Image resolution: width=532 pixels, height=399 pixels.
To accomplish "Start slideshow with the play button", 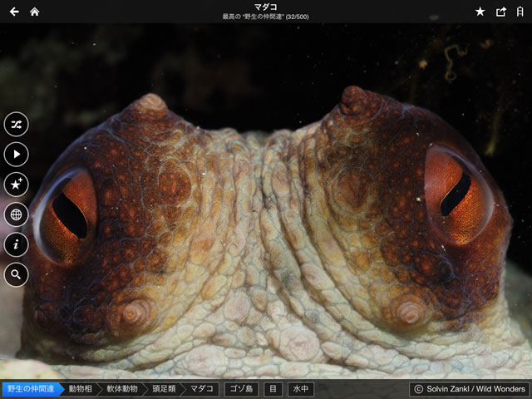I will (17, 155).
